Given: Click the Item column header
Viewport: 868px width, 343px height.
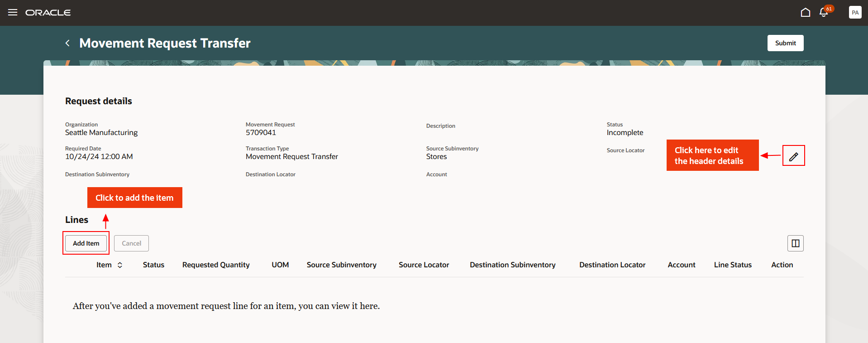Looking at the screenshot, I should pos(104,265).
